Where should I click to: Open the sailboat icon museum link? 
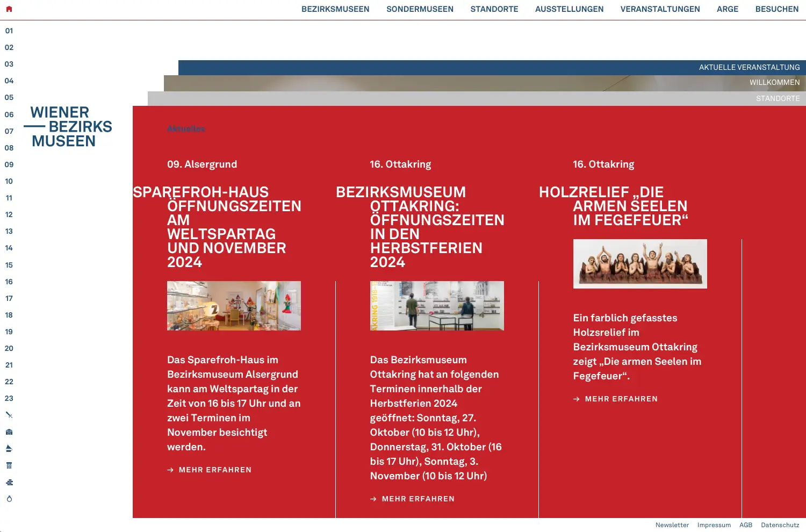(x=9, y=449)
